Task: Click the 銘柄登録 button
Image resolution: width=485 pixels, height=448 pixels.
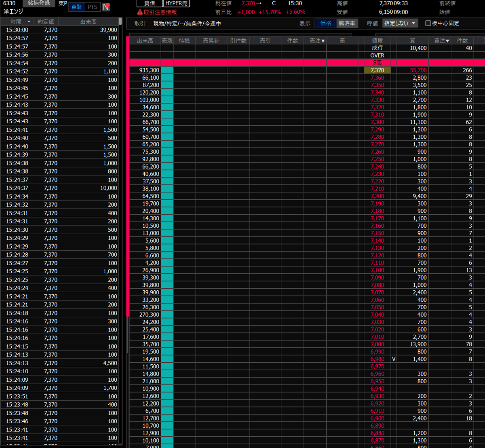Action: [x=39, y=3]
